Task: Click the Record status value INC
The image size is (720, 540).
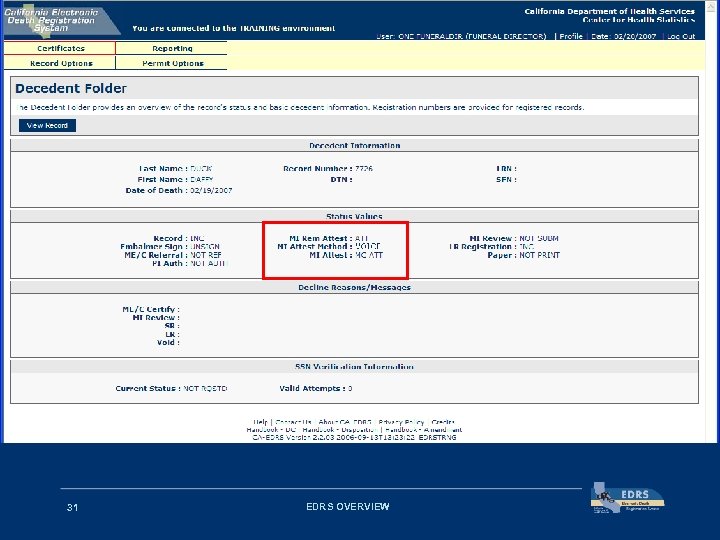Action: (x=197, y=238)
